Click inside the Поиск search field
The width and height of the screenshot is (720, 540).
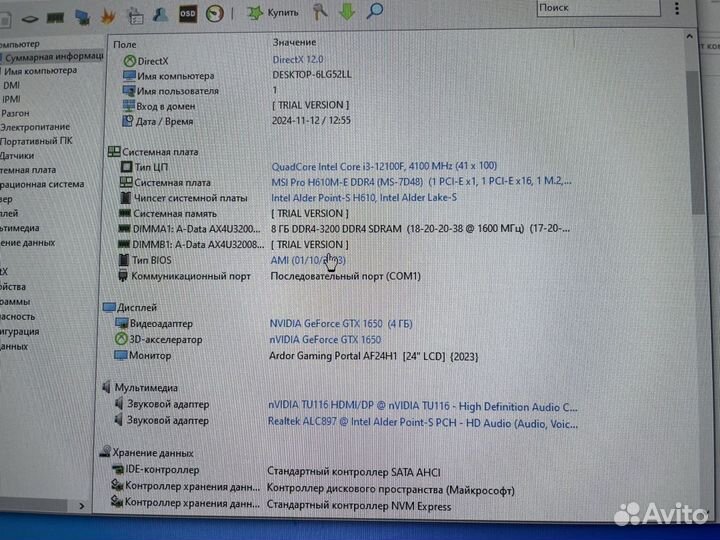coord(598,8)
